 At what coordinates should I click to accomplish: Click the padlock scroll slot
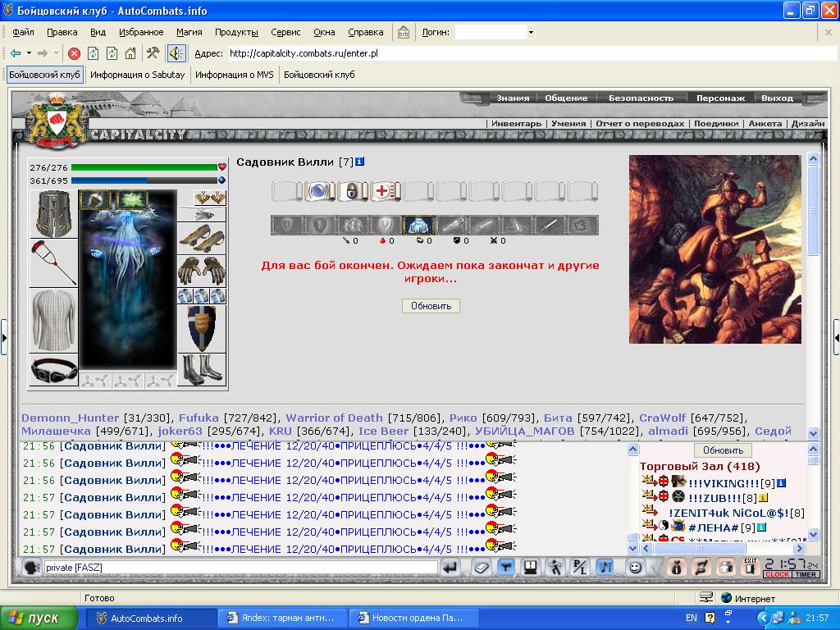click(x=352, y=191)
